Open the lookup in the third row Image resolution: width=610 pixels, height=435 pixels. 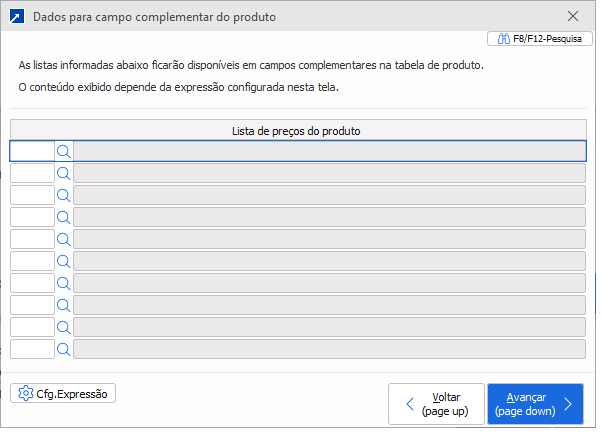pos(63,195)
